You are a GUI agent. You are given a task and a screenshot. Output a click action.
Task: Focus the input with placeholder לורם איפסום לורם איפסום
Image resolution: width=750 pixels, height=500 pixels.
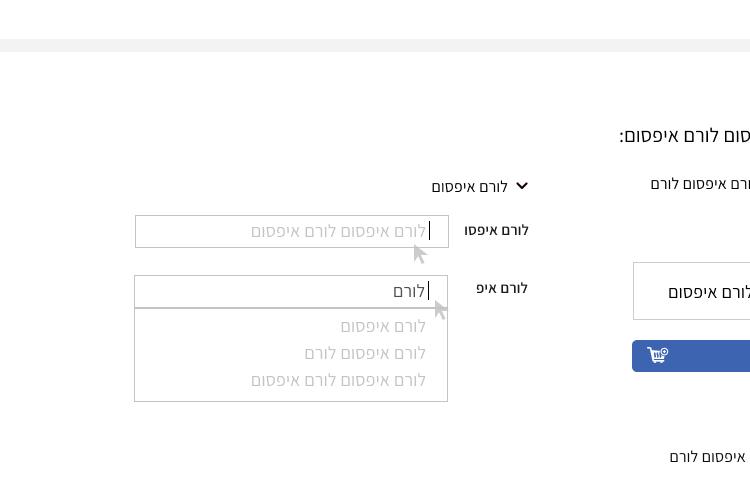click(292, 232)
